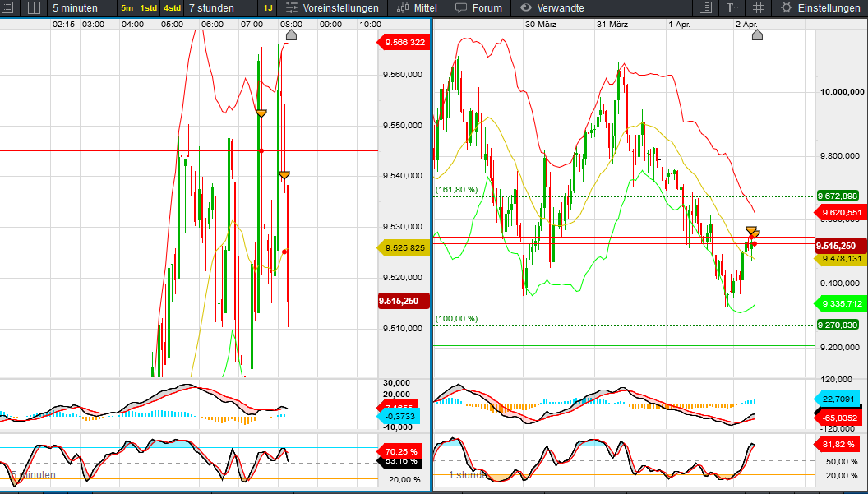The height and width of the screenshot is (494, 868).
Task: Select the red price tag 9.566,322
Action: tap(403, 42)
